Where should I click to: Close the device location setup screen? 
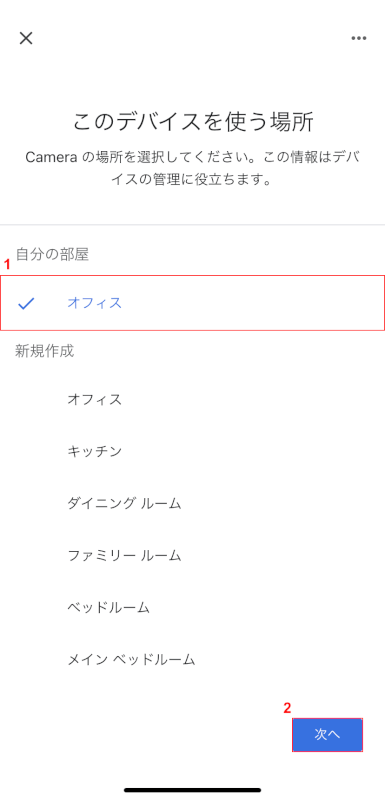[26, 38]
